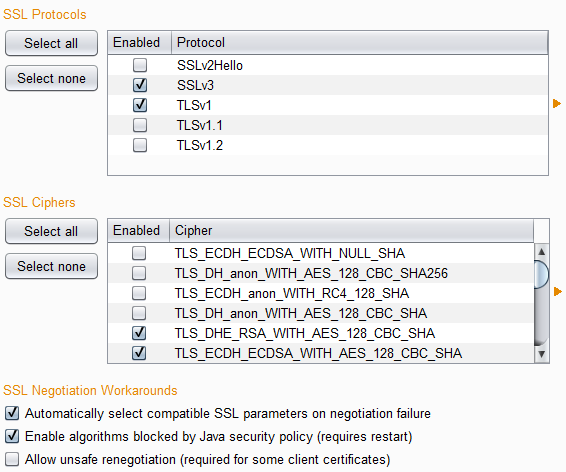Screen dimensions: 566x472
Task: Click the cipher list scroll up arrow
Action: 541,252
